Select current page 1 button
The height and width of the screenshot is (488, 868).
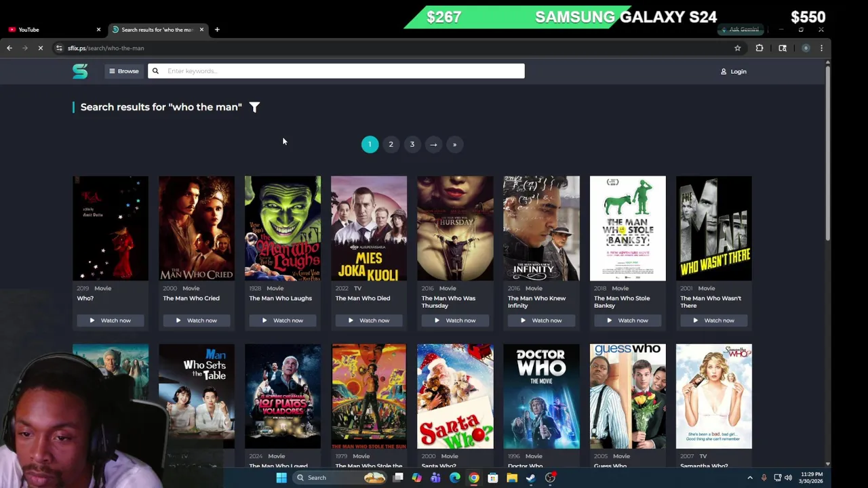[370, 144]
